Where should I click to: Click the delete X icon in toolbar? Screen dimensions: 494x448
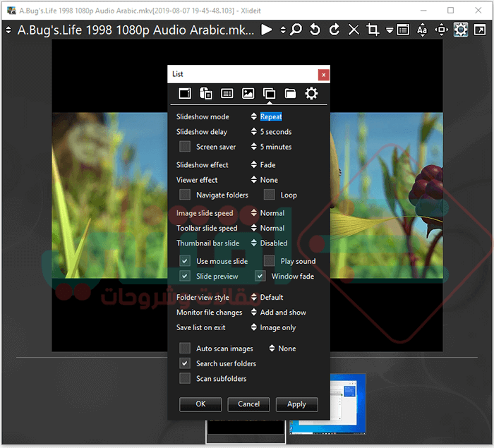coord(354,30)
